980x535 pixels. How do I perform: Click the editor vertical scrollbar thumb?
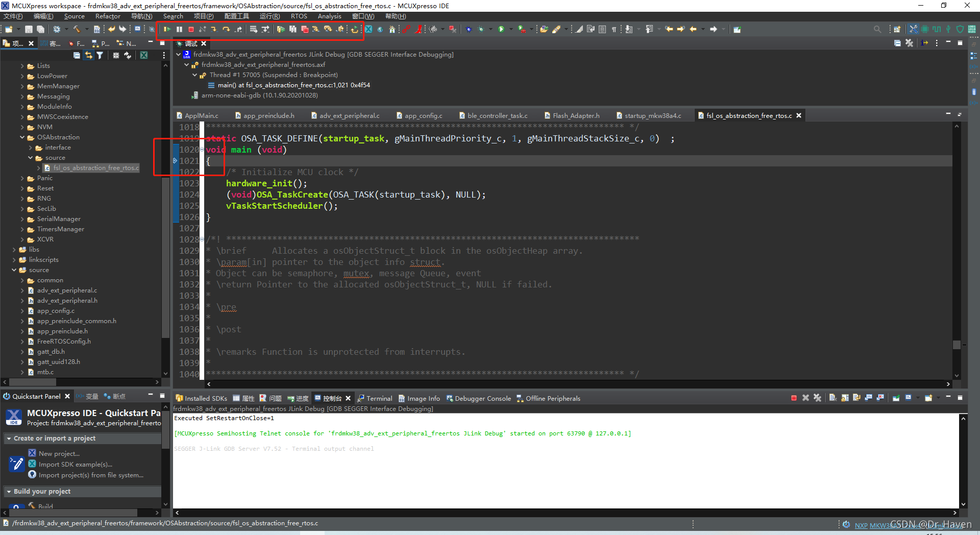(957, 345)
